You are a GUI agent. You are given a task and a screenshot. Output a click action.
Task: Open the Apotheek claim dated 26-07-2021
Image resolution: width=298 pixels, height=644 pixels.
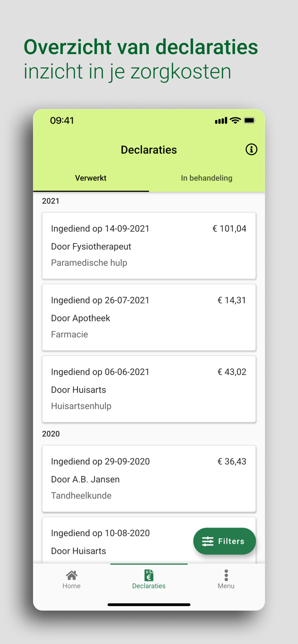coord(149,317)
